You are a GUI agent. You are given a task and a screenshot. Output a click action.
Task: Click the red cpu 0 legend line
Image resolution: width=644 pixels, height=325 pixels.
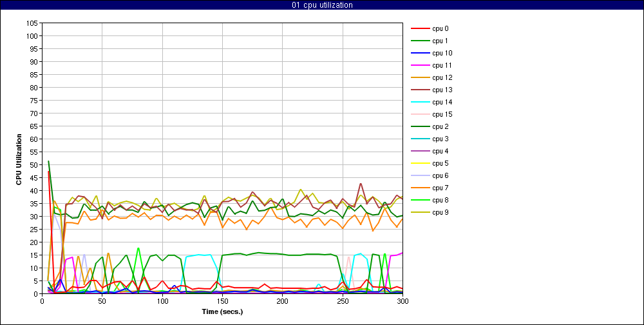point(420,28)
